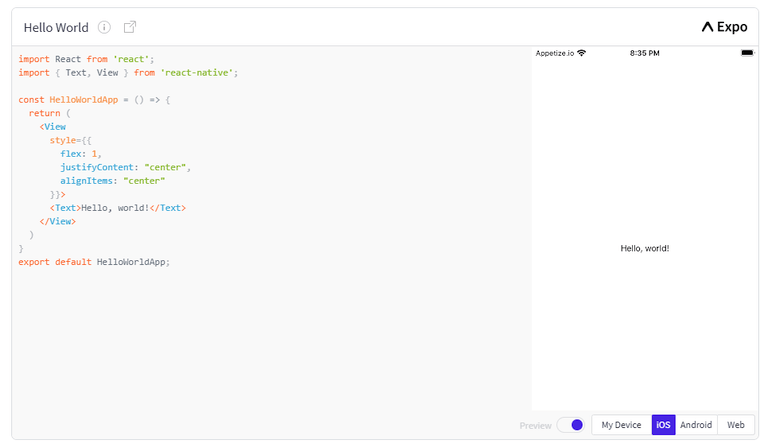Image resolution: width=768 pixels, height=448 pixels.
Task: Toggle the Preview switch off
Action: [571, 424]
